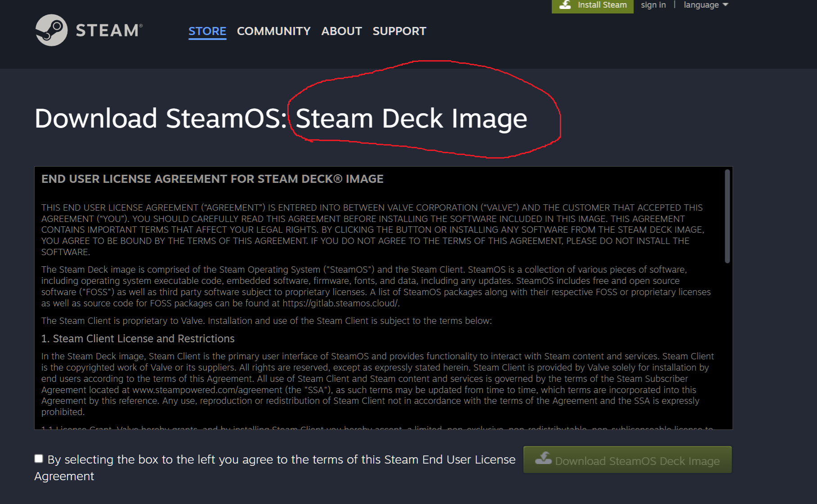This screenshot has width=817, height=504.
Task: Expand the language dropdown
Action: pos(705,5)
